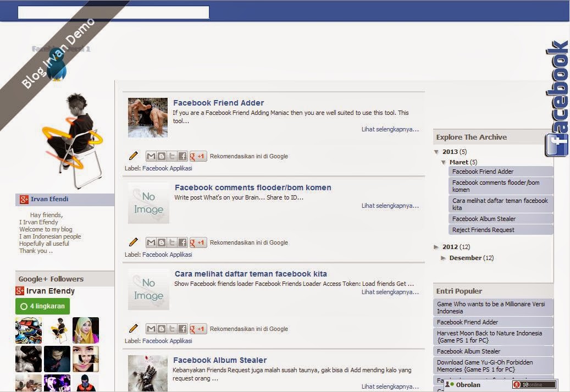Viewport: 570px width, 392px height.
Task: Collapse the Maret month archive
Action: (444, 162)
